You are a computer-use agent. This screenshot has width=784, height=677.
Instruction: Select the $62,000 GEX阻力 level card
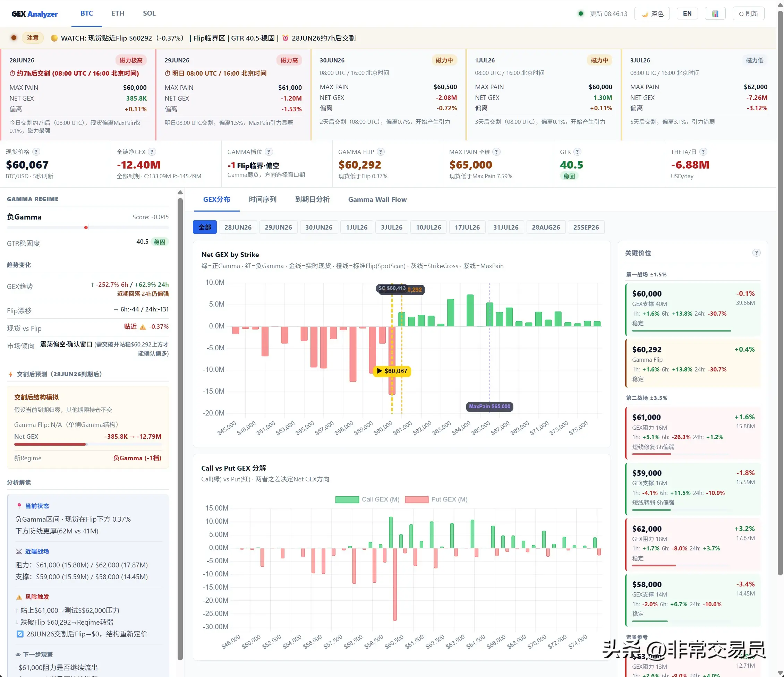[693, 545]
